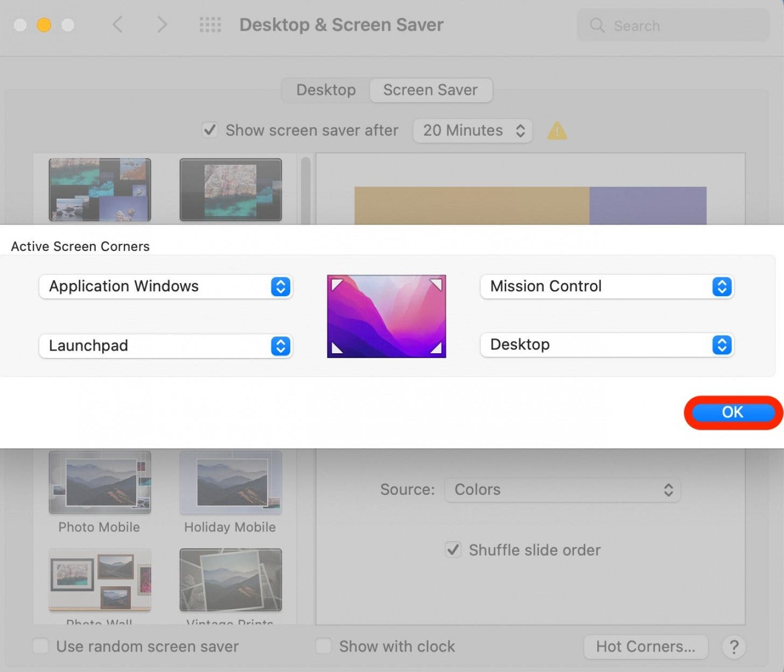This screenshot has height=672, width=784.
Task: Click the back navigation arrow
Action: pyautogui.click(x=118, y=24)
